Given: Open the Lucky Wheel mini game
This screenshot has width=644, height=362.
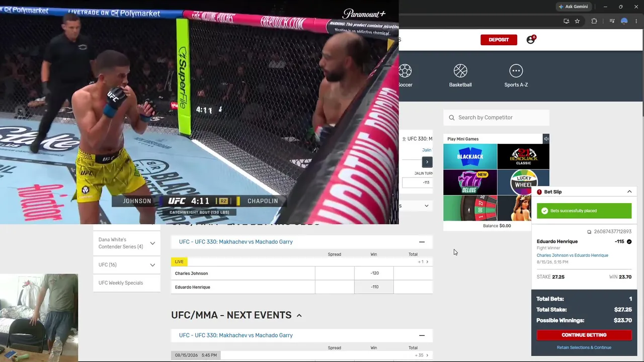Looking at the screenshot, I should 523,182.
